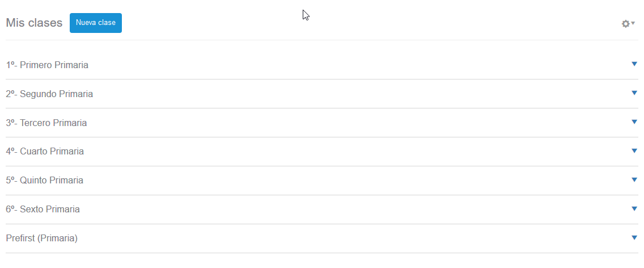Expand the 2º- Segundo Primaria arrow
The height and width of the screenshot is (268, 644).
click(x=634, y=93)
